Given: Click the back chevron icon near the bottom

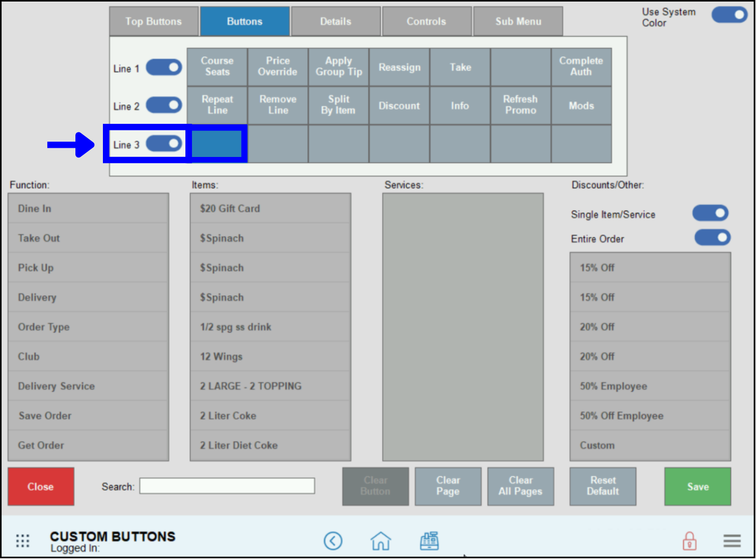Looking at the screenshot, I should [x=333, y=541].
